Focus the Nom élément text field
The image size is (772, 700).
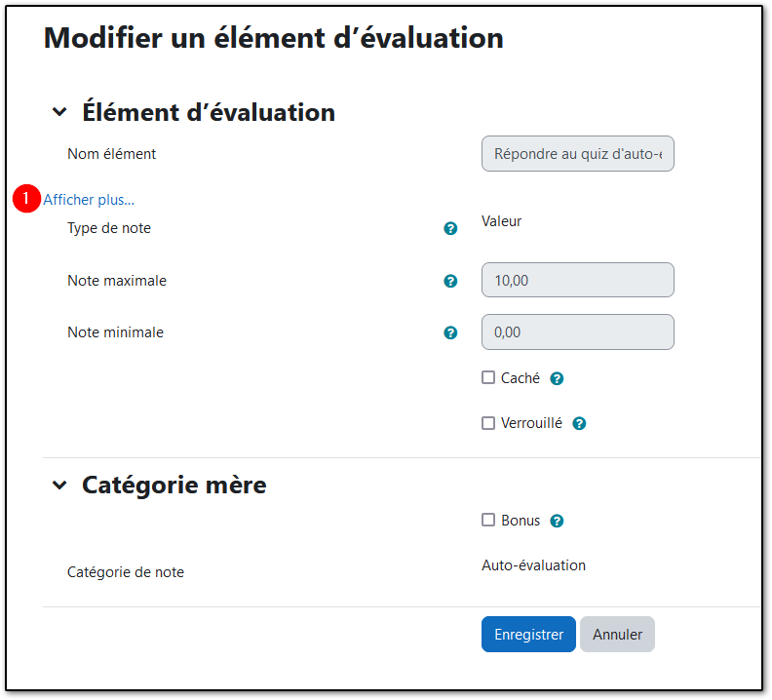[x=577, y=154]
